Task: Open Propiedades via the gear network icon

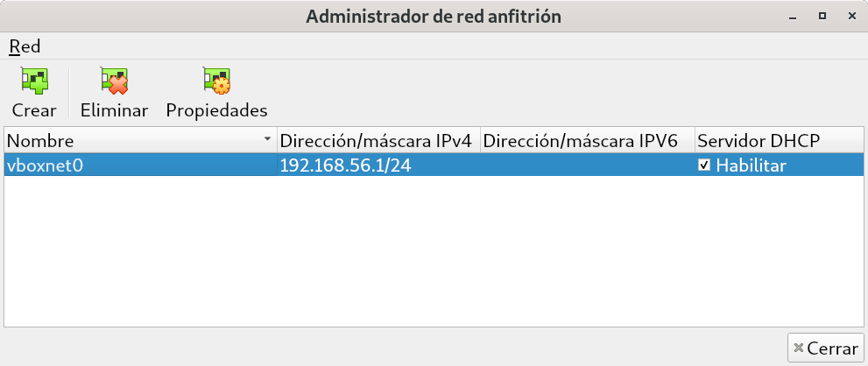Action: click(x=216, y=81)
